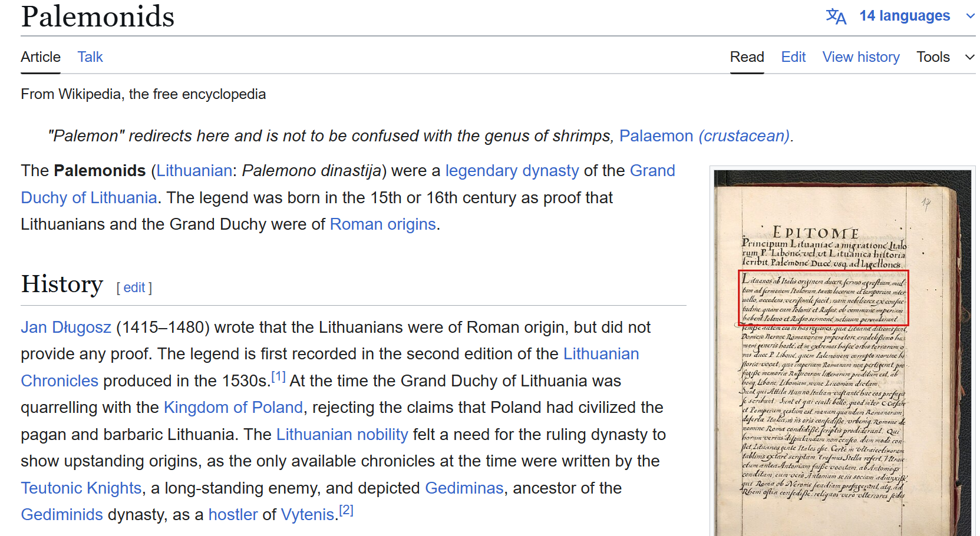The image size is (980, 536).
Task: Expand the Tools dropdown chevron
Action: [x=970, y=57]
